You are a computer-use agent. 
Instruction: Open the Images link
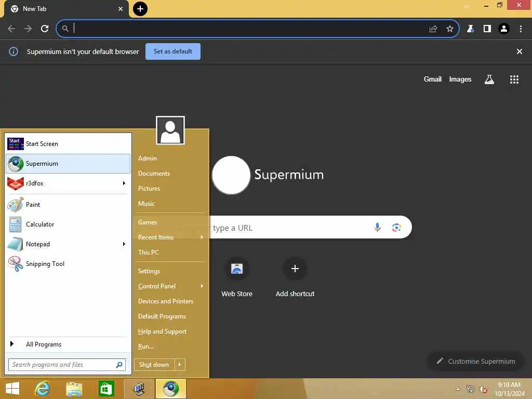pyautogui.click(x=460, y=79)
